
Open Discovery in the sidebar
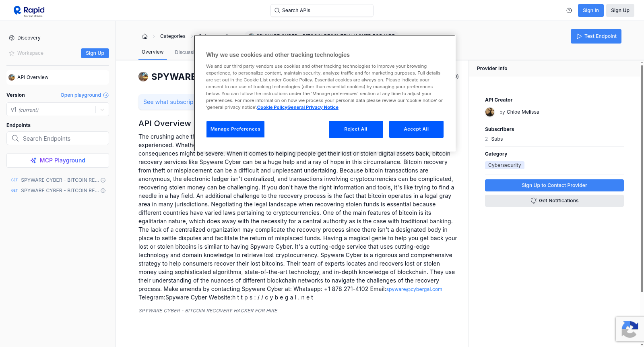[29, 38]
